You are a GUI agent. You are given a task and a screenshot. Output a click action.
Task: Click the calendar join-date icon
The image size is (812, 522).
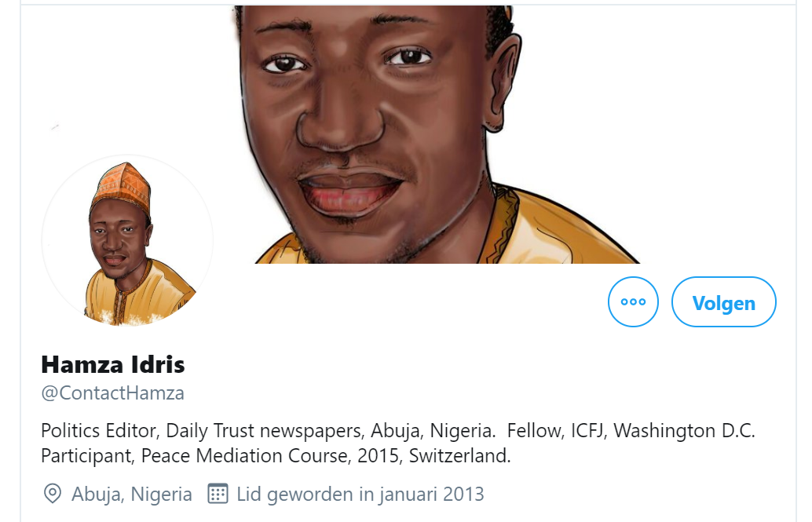(x=218, y=494)
